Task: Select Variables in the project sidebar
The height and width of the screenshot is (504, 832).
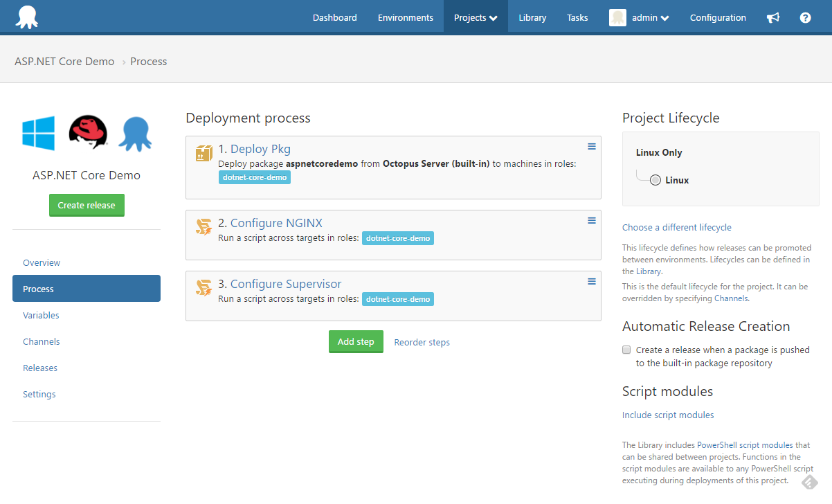Action: 41,315
